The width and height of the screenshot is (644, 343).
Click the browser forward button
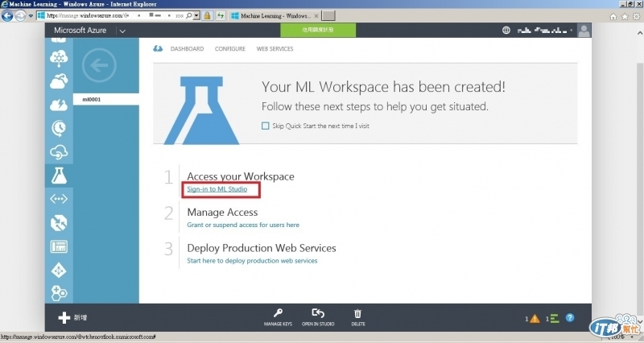coord(21,16)
